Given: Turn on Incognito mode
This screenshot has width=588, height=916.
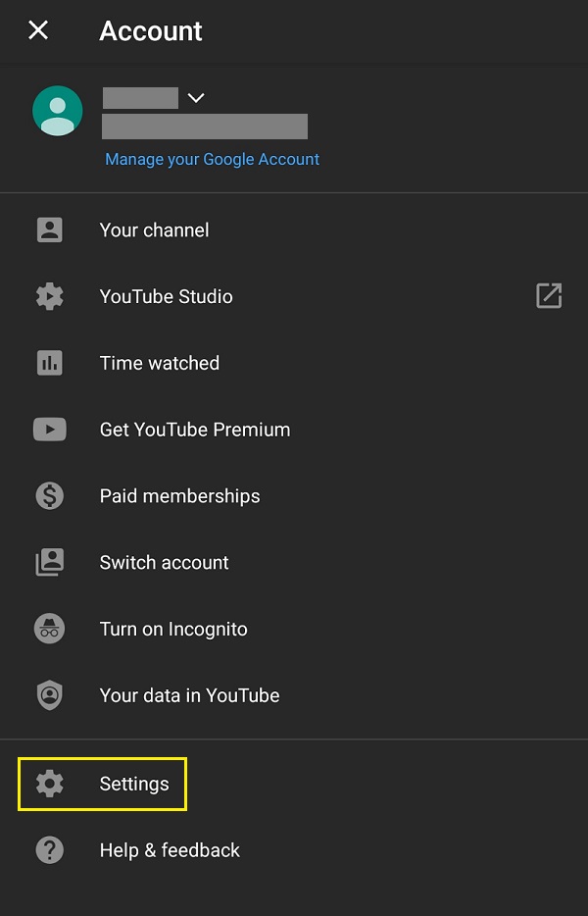Looking at the screenshot, I should coord(173,630).
